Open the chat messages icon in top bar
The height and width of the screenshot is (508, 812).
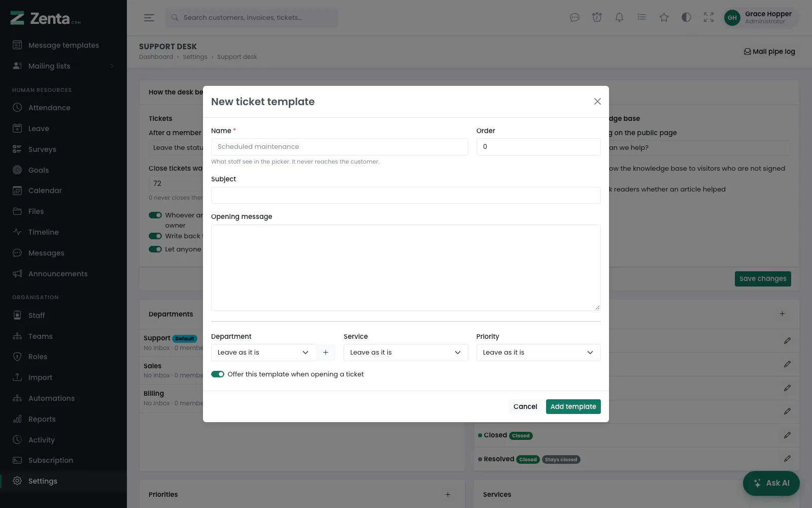click(574, 18)
